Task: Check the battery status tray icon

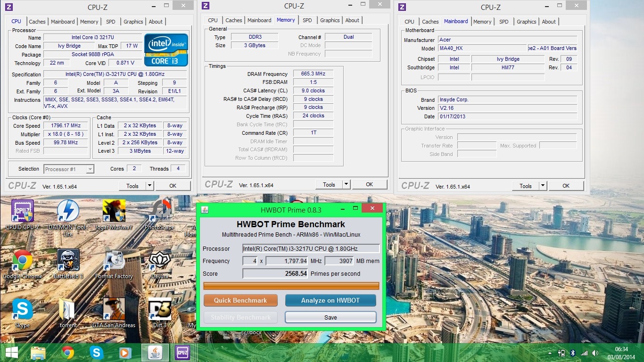Action: 561,353
